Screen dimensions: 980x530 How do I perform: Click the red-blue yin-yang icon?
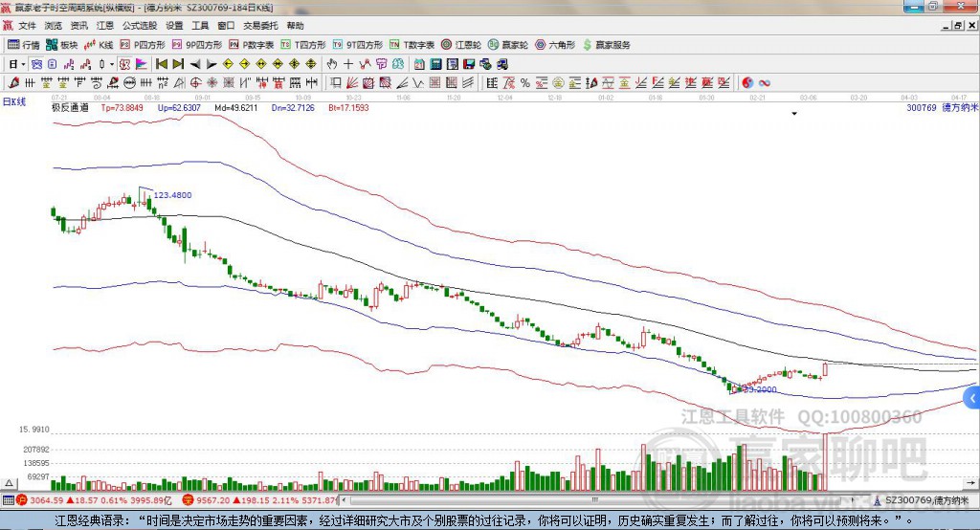747,83
